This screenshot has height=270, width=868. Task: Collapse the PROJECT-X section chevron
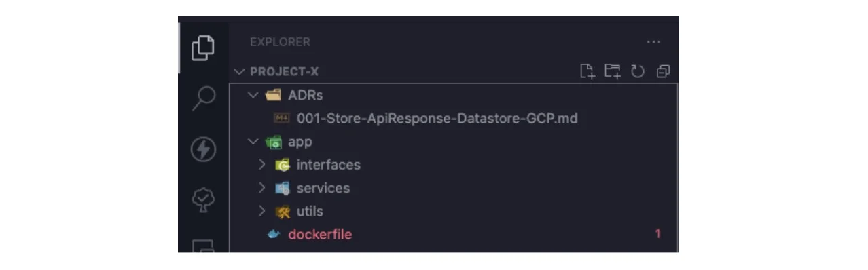[x=239, y=71]
